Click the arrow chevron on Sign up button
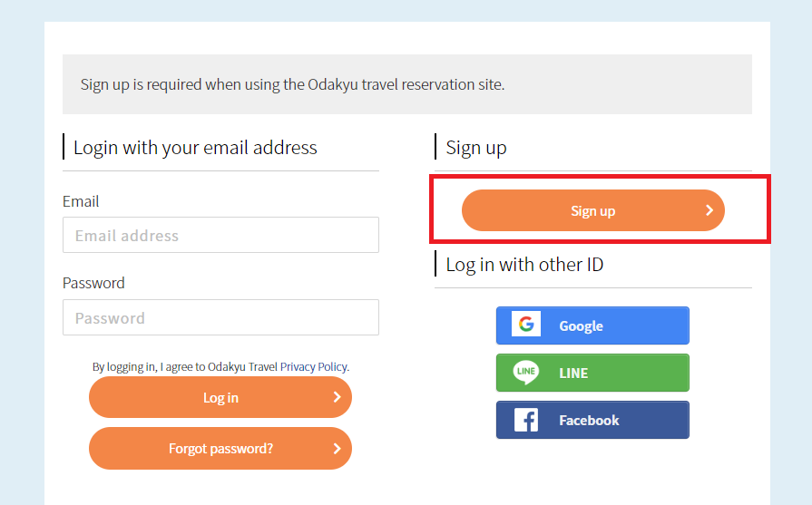This screenshot has width=812, height=505. point(709,210)
